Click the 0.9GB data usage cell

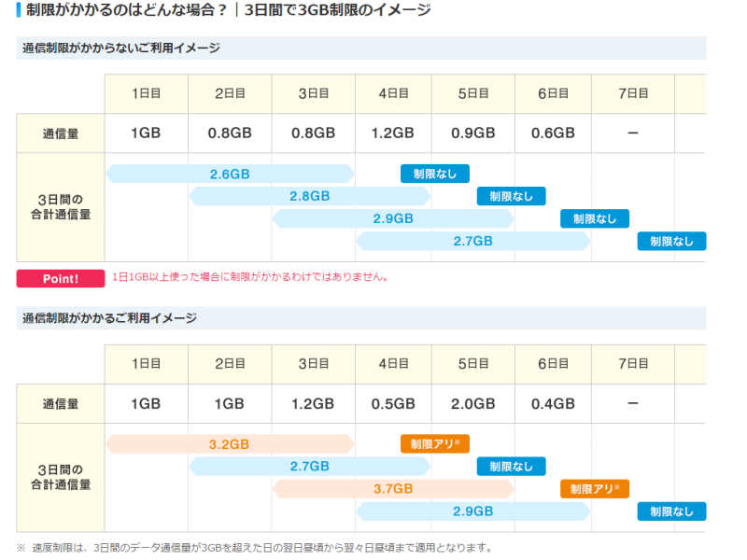[472, 133]
